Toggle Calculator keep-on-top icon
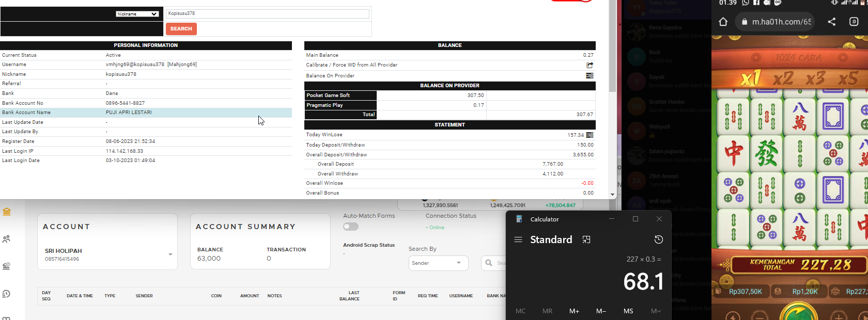The image size is (868, 320). pyautogui.click(x=586, y=239)
